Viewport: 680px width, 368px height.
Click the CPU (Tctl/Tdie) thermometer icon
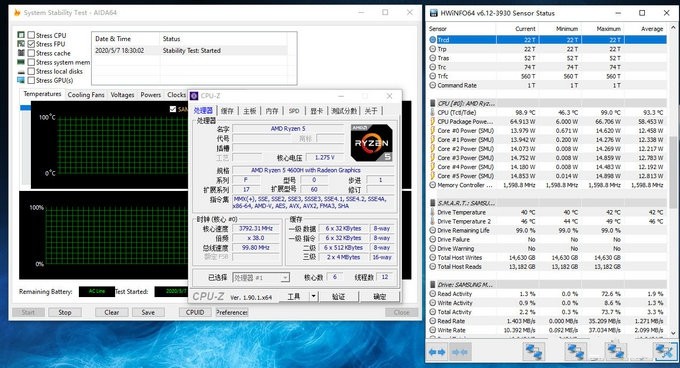(x=432, y=112)
